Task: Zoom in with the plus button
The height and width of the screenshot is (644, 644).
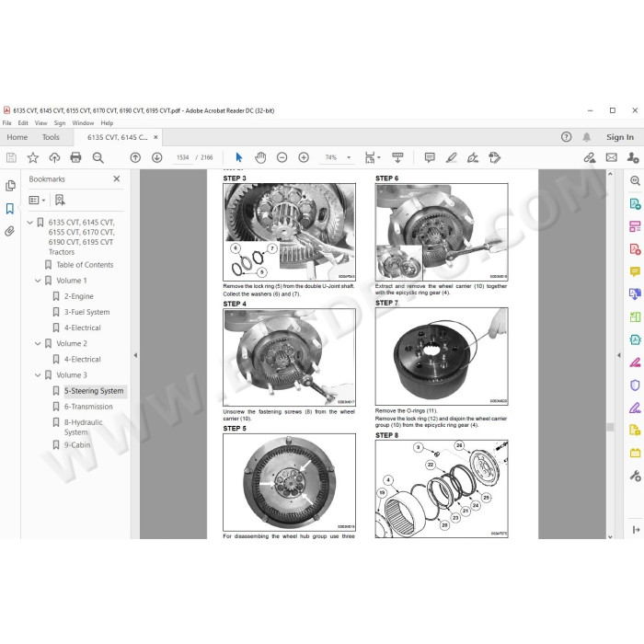Action: 304,157
